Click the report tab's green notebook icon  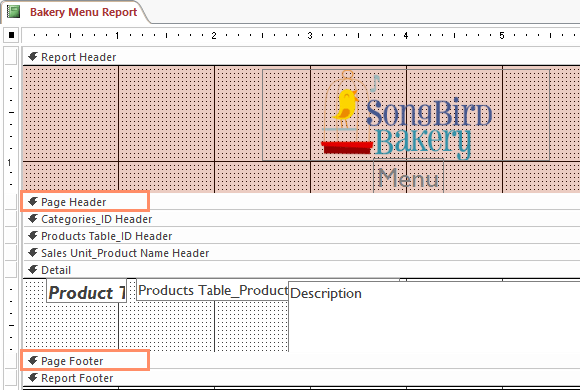[x=14, y=11]
